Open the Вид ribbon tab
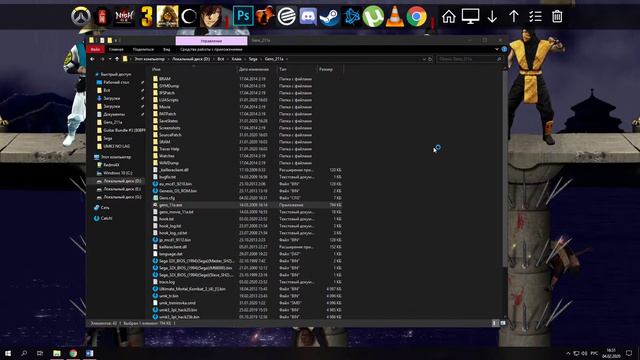Image resolution: width=640 pixels, height=360 pixels. tap(167, 49)
